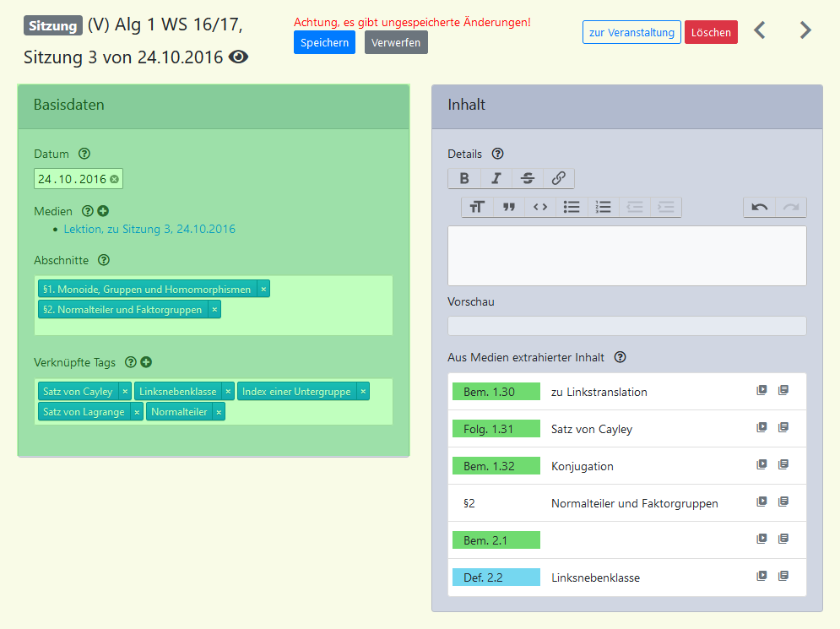Add a new medium with plus icon
The width and height of the screenshot is (840, 629).
point(103,211)
